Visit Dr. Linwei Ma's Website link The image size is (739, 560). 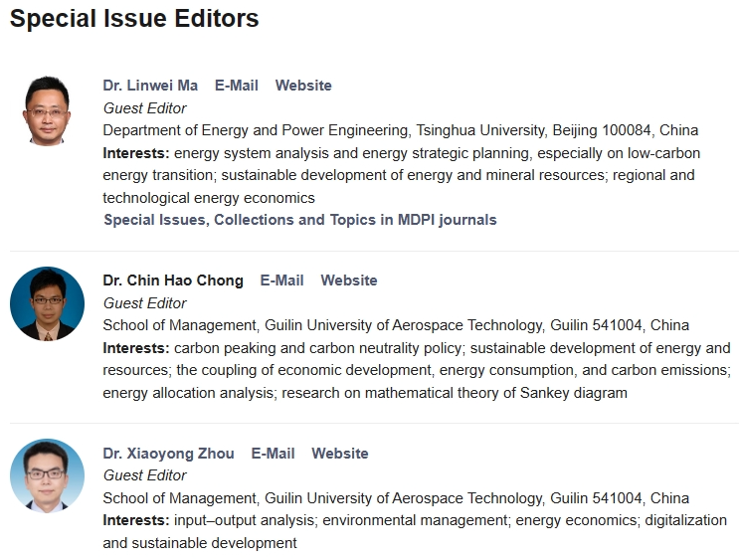click(x=303, y=86)
